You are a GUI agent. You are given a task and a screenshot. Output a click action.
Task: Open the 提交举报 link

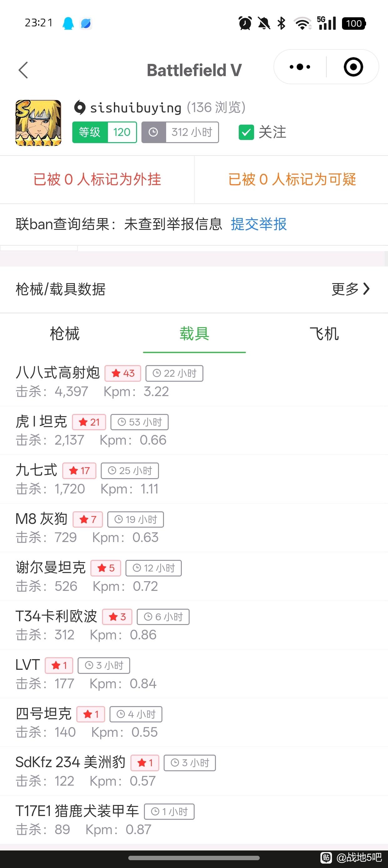pos(259,224)
